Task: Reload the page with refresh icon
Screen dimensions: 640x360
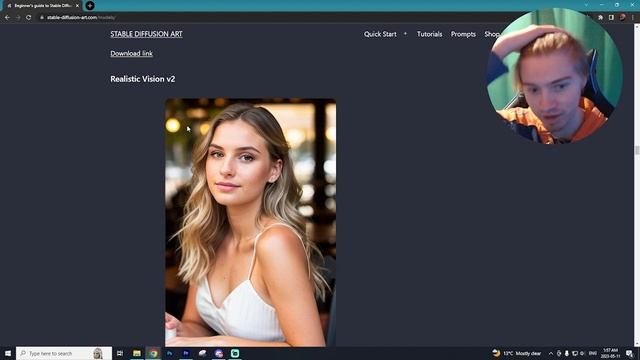Action: [29, 18]
